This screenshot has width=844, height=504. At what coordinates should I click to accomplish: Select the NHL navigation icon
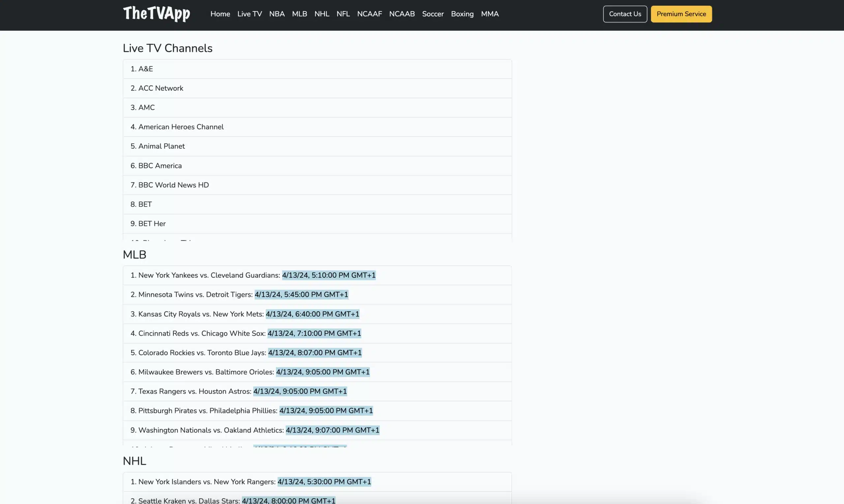[x=322, y=14]
